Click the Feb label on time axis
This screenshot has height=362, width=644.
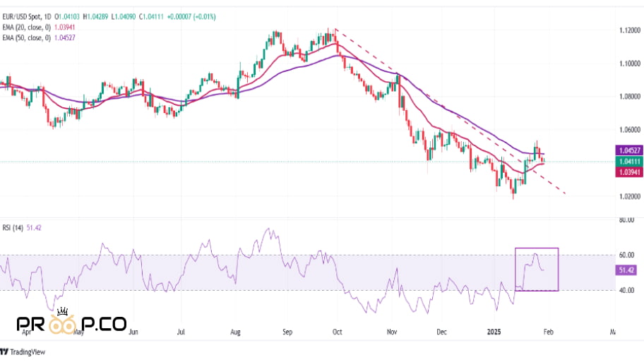click(x=548, y=332)
